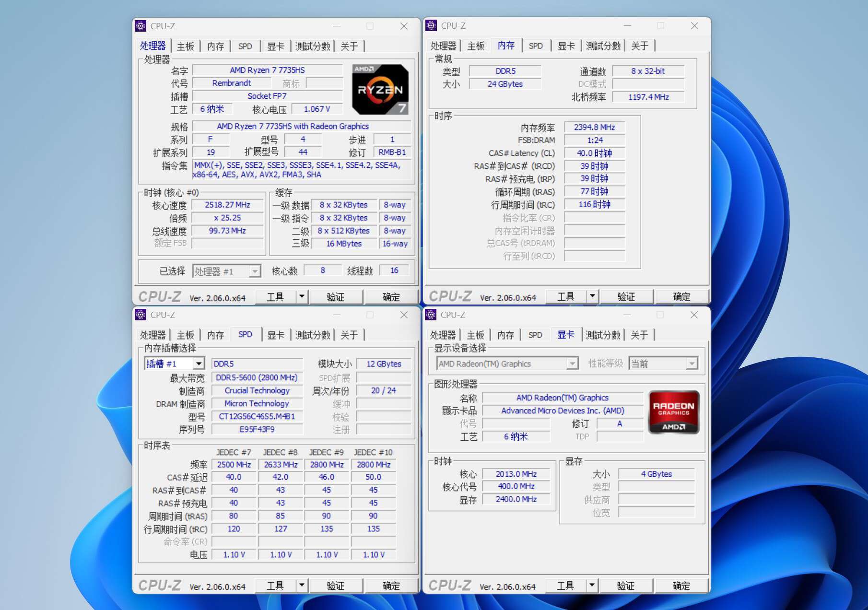Switch to 主板 tab in processor window
The image size is (868, 610).
pos(185,47)
